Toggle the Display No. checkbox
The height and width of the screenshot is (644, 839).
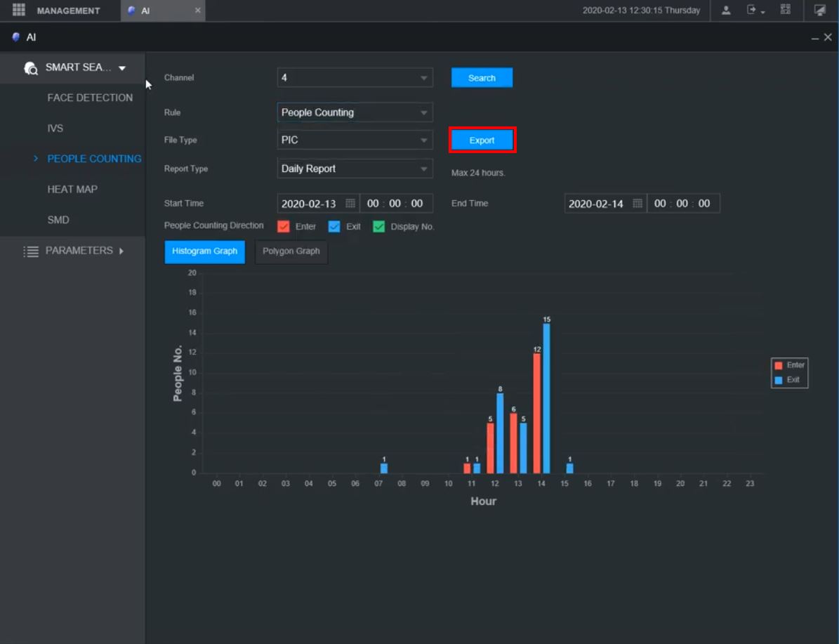379,227
